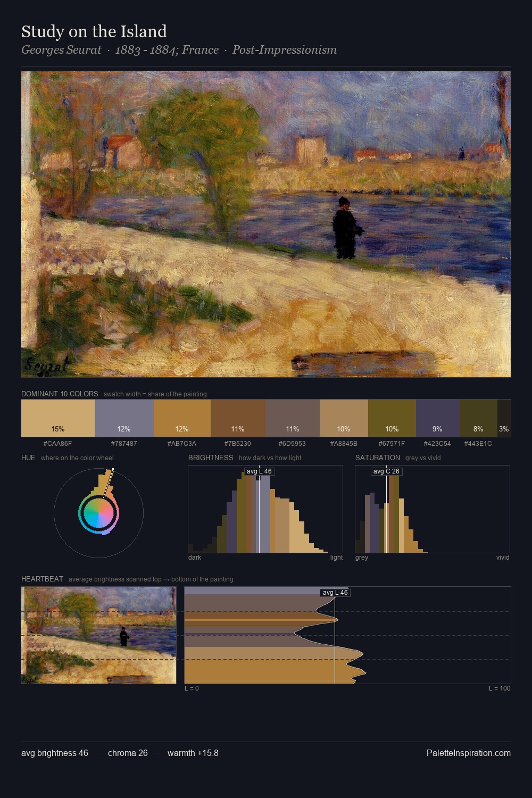
Task: Select the #6D5953 taupe swatch
Action: (x=293, y=418)
